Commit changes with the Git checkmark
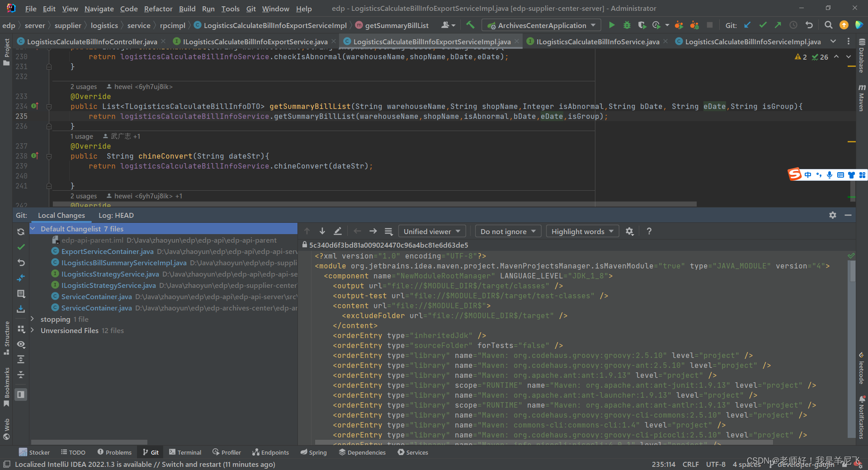868x470 pixels. pyautogui.click(x=763, y=25)
